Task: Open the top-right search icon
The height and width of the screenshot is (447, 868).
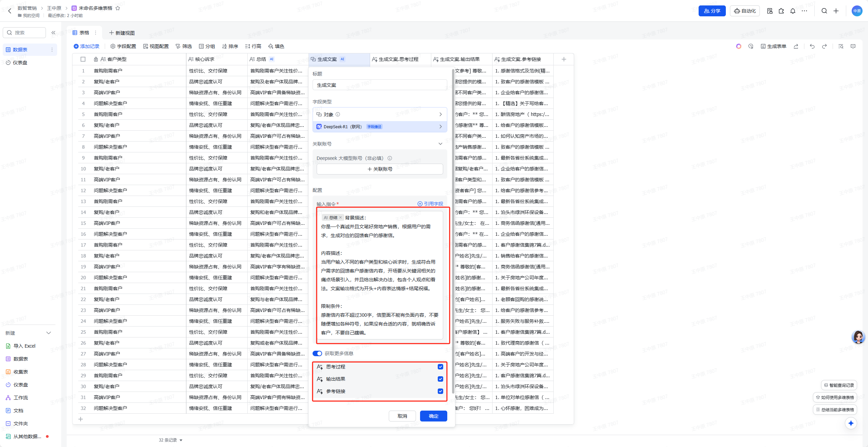Action: (x=824, y=11)
